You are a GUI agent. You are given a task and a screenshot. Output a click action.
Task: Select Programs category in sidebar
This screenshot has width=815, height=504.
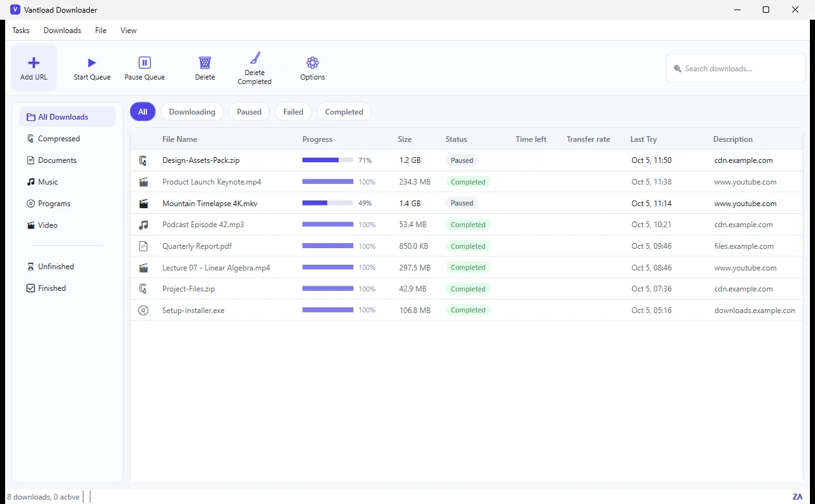(67, 204)
